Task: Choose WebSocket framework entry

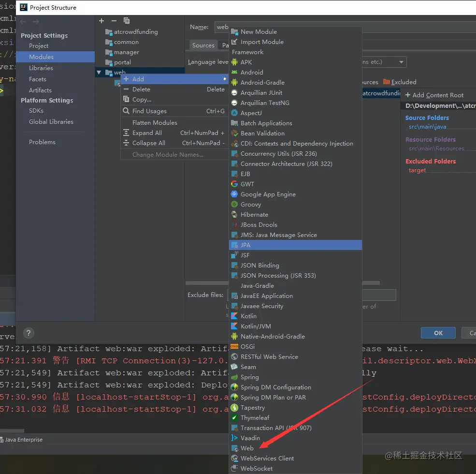Action: [295, 469]
